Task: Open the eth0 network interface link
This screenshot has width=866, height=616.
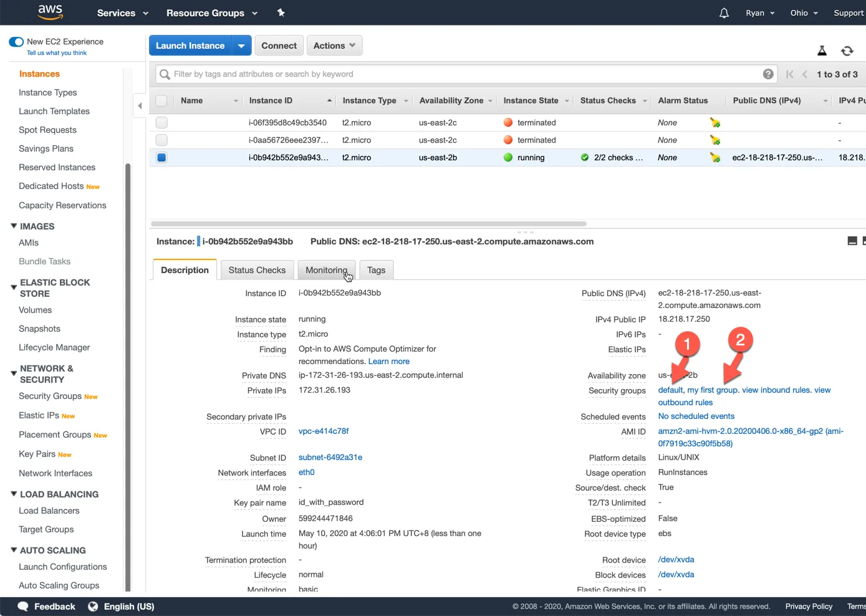Action: coord(307,473)
